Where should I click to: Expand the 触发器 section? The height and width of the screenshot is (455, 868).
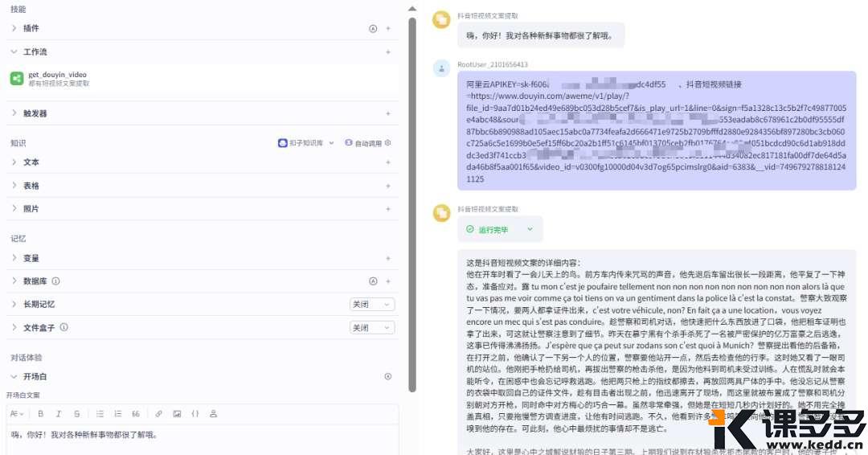pos(14,113)
